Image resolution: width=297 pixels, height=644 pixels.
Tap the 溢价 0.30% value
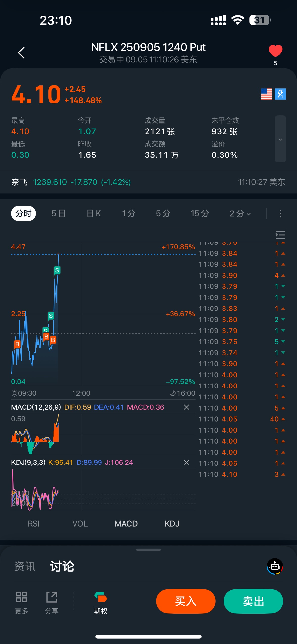224,155
